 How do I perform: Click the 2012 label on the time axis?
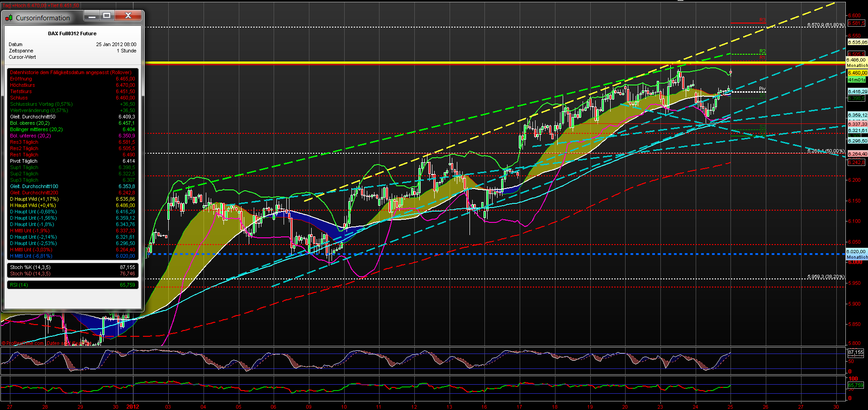tap(133, 406)
